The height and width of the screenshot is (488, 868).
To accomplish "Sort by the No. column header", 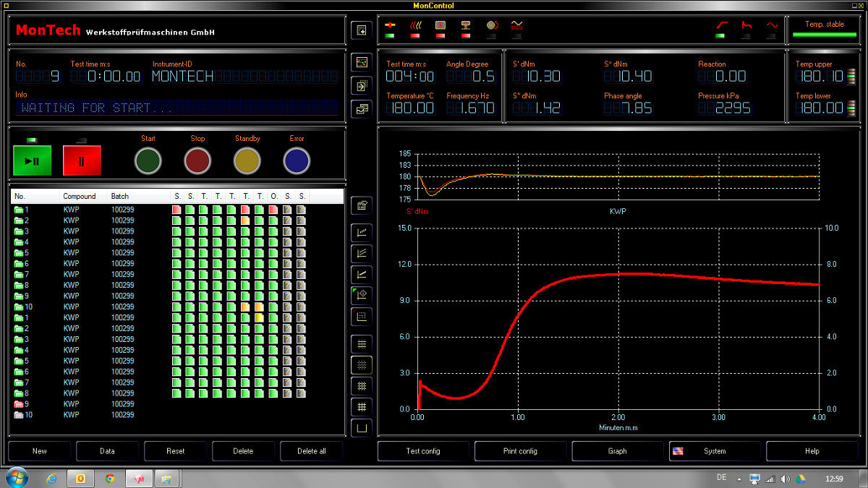I will point(35,196).
